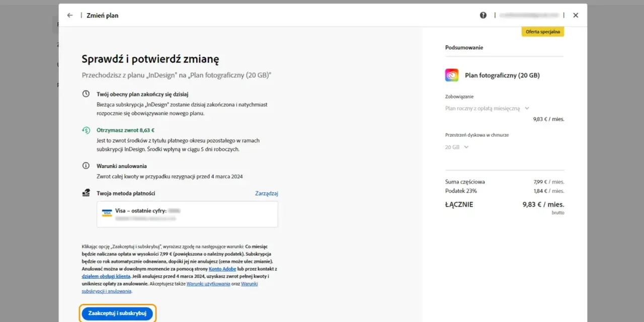Click 'Otrzymasz zwrot 8,63 €' text
644x322 pixels.
click(125, 130)
